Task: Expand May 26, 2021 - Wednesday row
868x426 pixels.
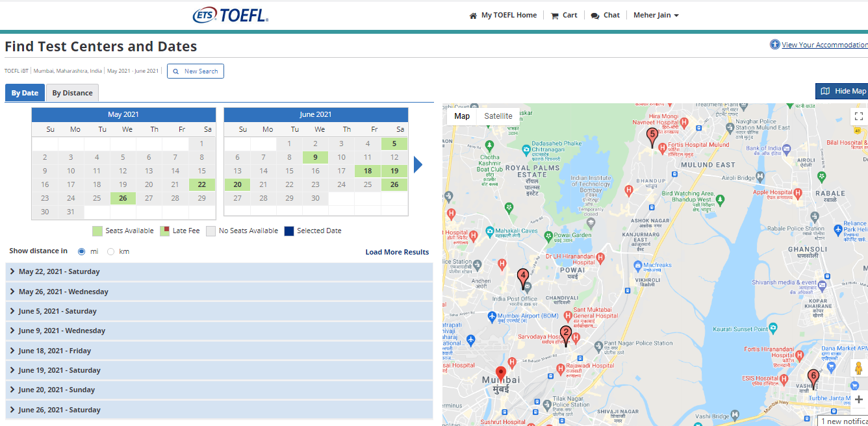Action: tap(219, 292)
